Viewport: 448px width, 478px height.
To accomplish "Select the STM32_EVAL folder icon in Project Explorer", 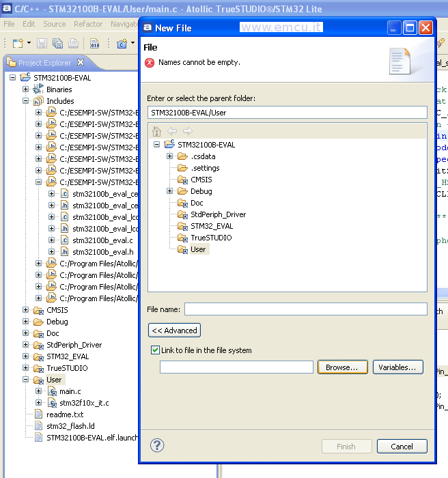I will [x=38, y=356].
